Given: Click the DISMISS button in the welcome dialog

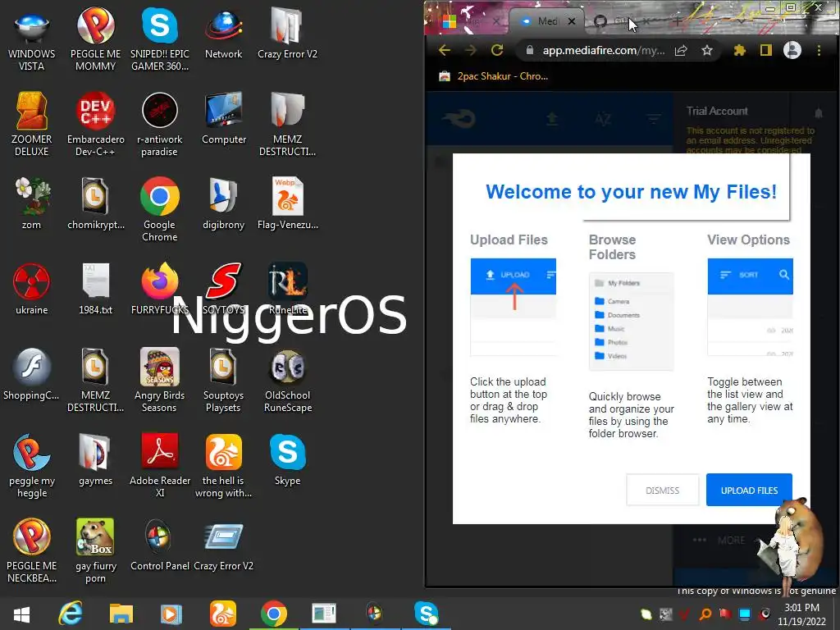Looking at the screenshot, I should tap(663, 491).
